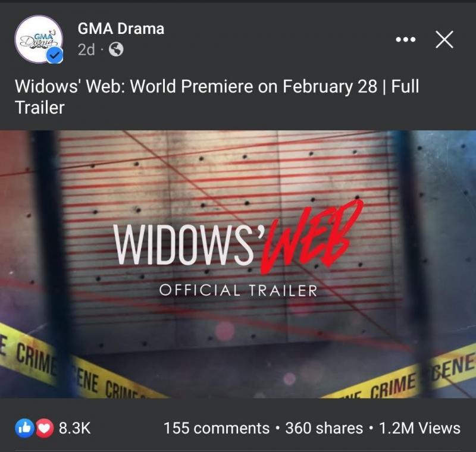The height and width of the screenshot is (452, 476).
Task: Click the blue verified badge
Action: click(x=55, y=55)
